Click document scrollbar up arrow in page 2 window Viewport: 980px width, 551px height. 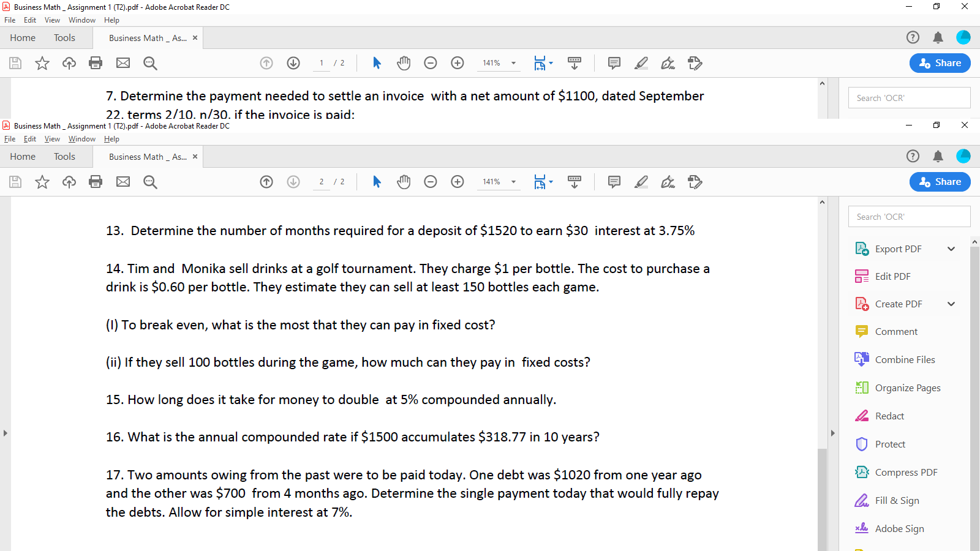(x=822, y=202)
